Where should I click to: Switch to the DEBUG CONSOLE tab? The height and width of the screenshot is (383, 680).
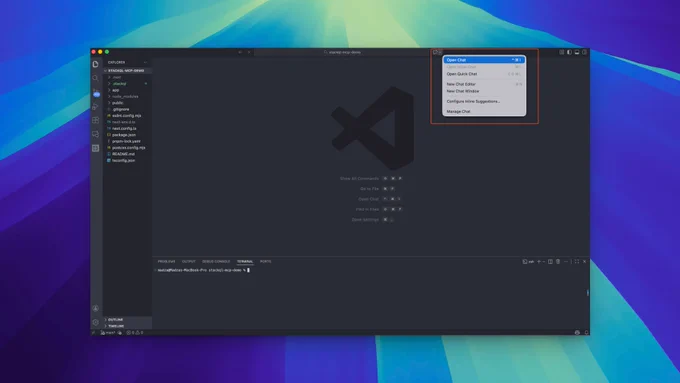216,262
